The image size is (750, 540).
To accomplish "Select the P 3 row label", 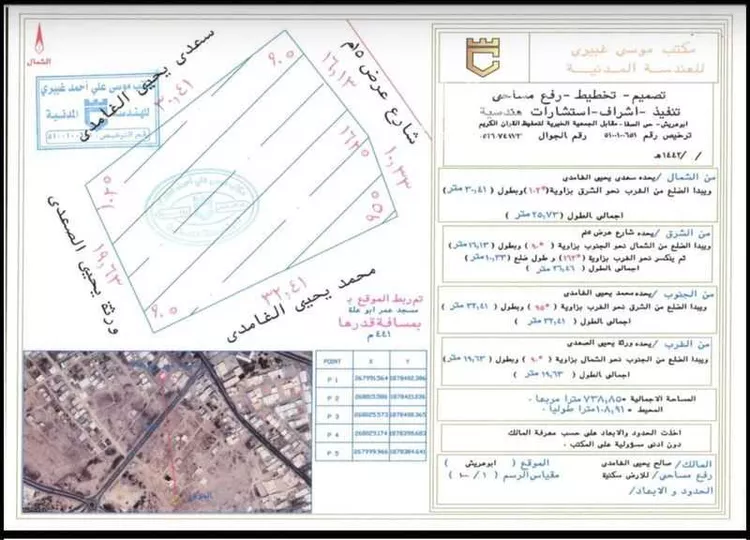I will pyautogui.click(x=333, y=416).
